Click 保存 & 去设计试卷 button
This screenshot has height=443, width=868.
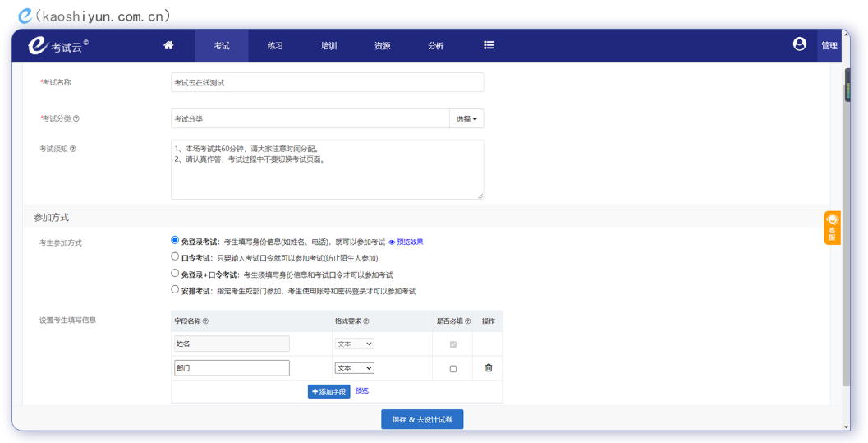click(x=422, y=419)
